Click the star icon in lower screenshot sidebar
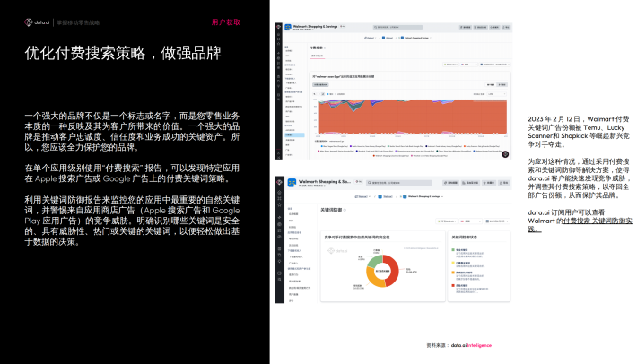Viewport: 637px width, 364px height. 279,205
